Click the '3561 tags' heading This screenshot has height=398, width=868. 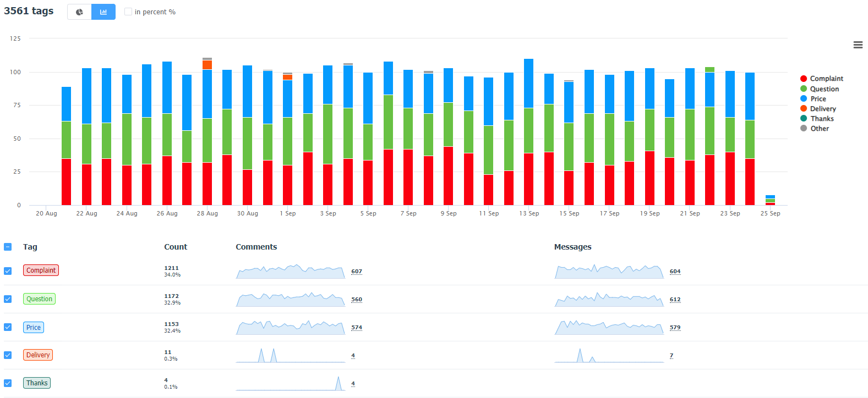29,11
